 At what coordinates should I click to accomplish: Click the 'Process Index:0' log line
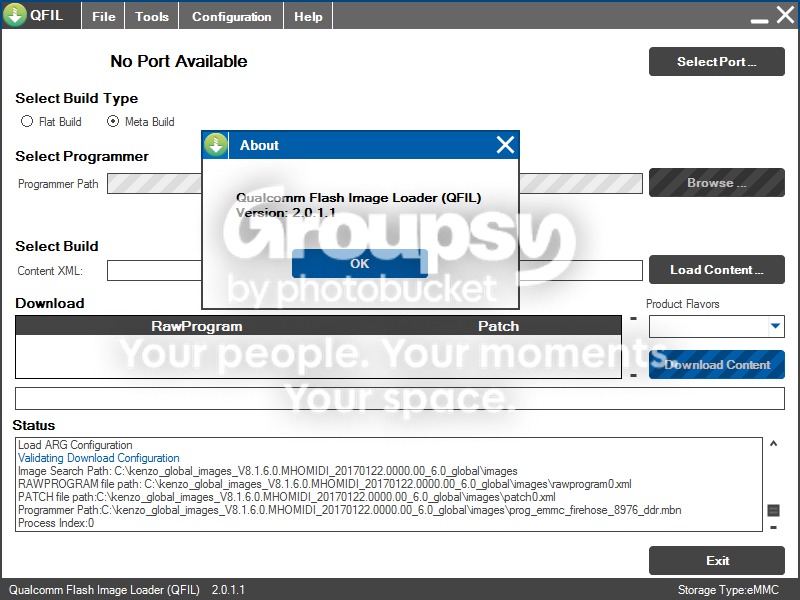click(56, 523)
